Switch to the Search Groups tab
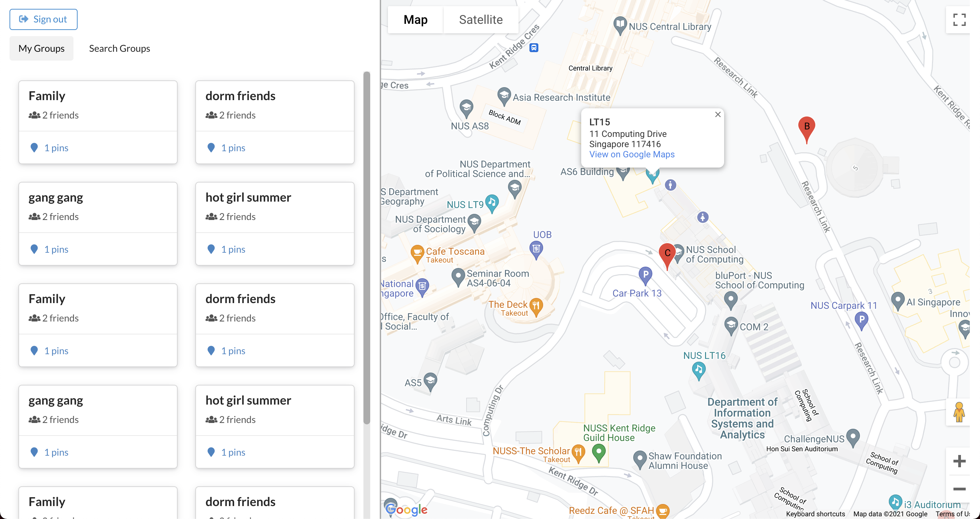The image size is (980, 519). [119, 48]
